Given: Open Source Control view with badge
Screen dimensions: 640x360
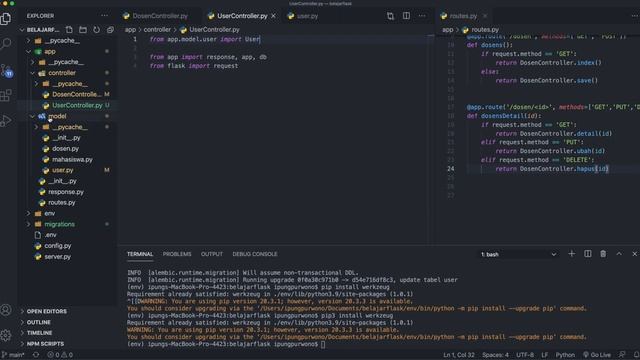Looking at the screenshot, I should tap(7, 70).
